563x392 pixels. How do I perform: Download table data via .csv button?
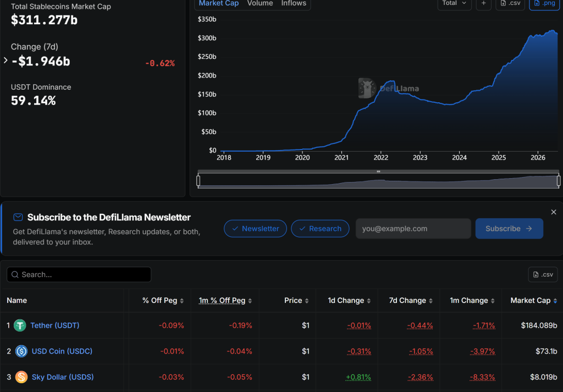click(543, 274)
